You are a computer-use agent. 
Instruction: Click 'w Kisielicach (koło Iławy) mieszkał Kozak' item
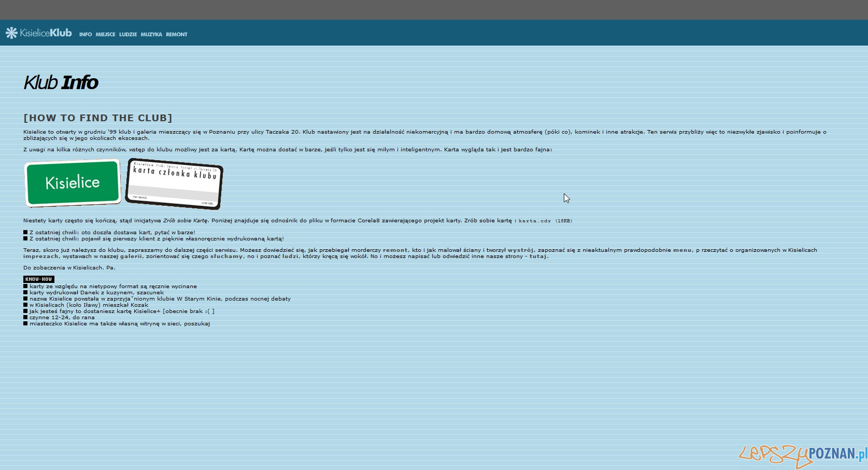(86, 305)
